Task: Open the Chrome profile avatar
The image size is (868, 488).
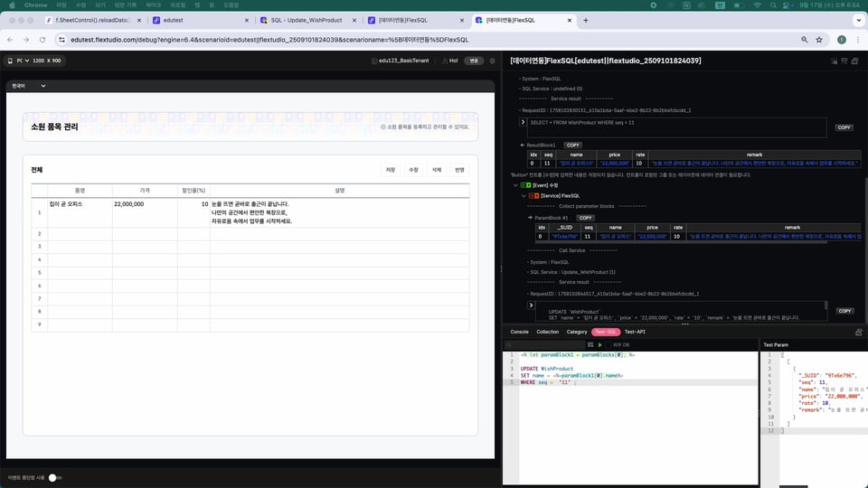Action: click(842, 40)
